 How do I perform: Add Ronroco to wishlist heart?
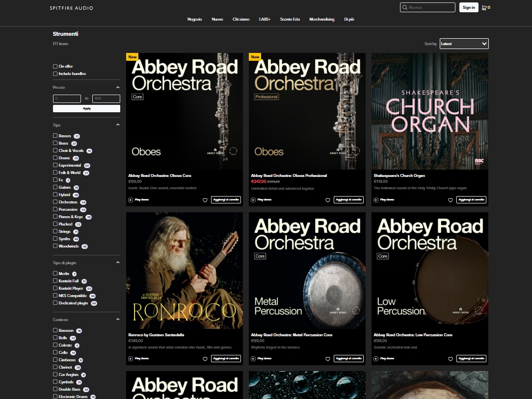[x=205, y=359]
